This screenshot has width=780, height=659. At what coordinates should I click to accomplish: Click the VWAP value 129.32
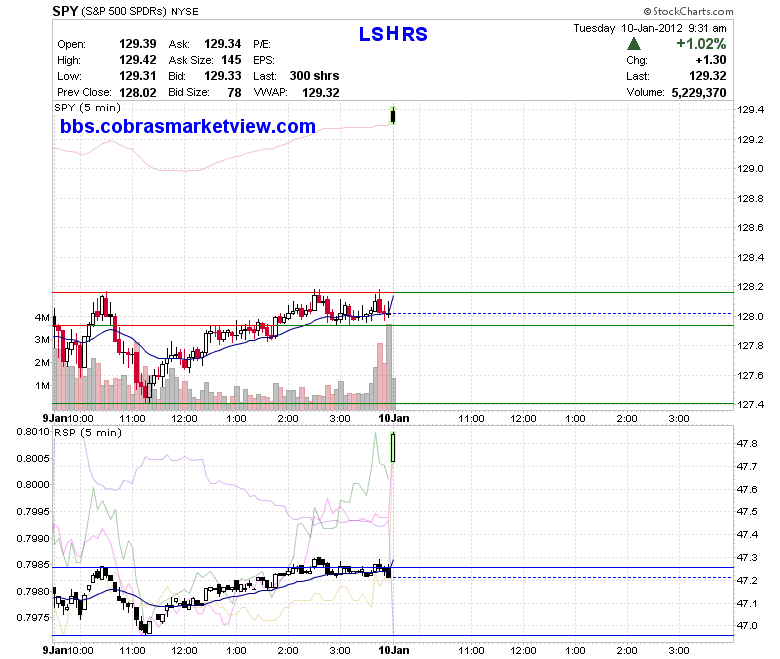point(321,93)
